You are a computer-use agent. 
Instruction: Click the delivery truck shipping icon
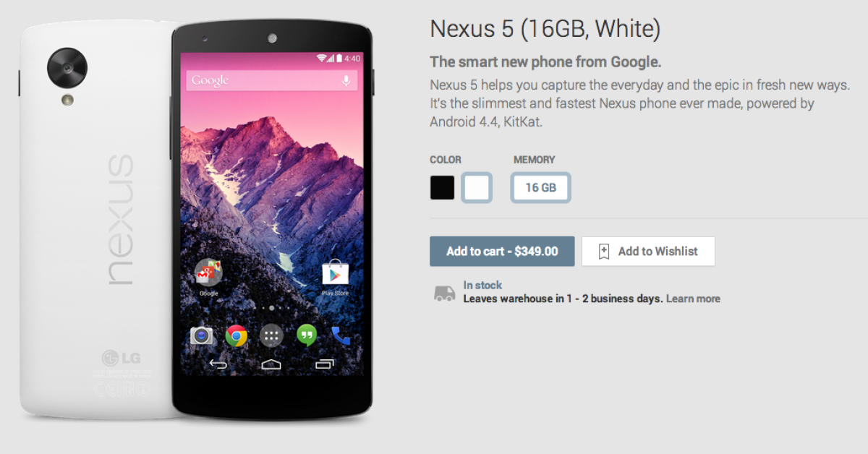point(444,293)
